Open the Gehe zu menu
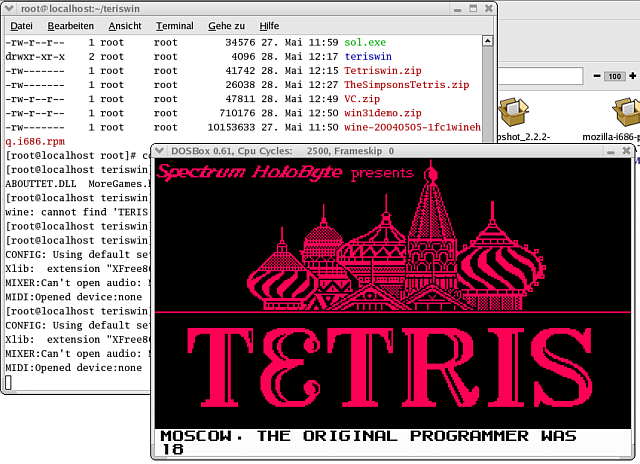The image size is (640, 464). [227, 26]
